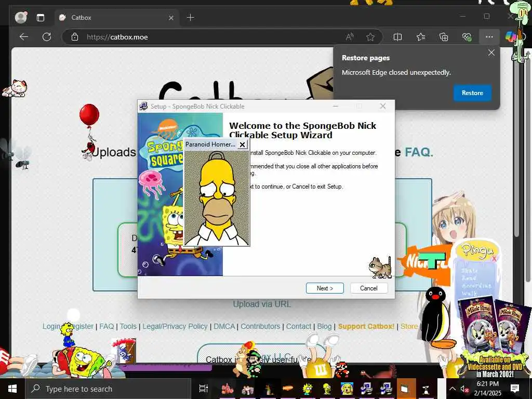532x399 pixels.
Task: Click the Tom and Jerry Magic Ring ad
Action: coord(494,336)
